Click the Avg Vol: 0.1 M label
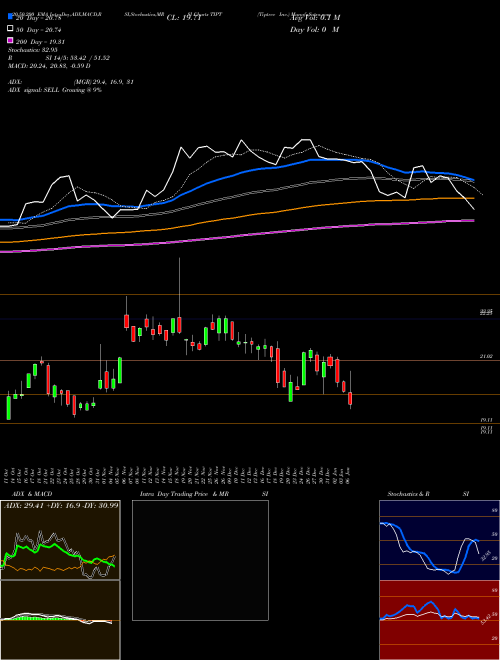 point(315,17)
